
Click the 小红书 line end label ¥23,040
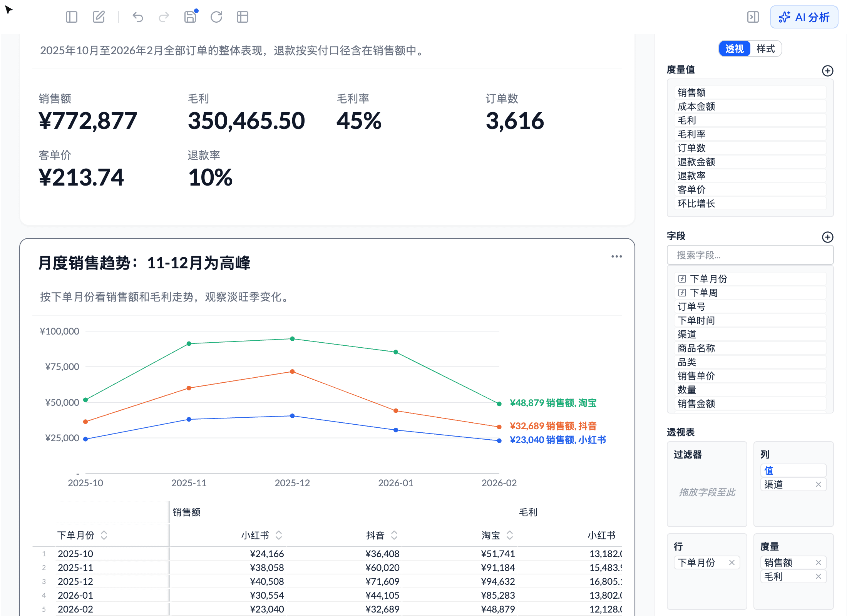click(557, 440)
